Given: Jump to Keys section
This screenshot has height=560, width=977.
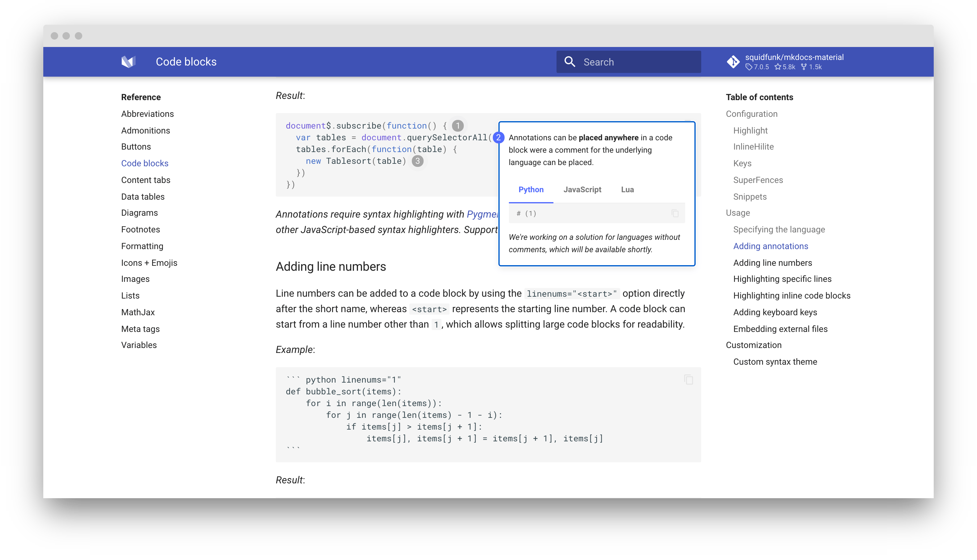Looking at the screenshot, I should (x=742, y=163).
